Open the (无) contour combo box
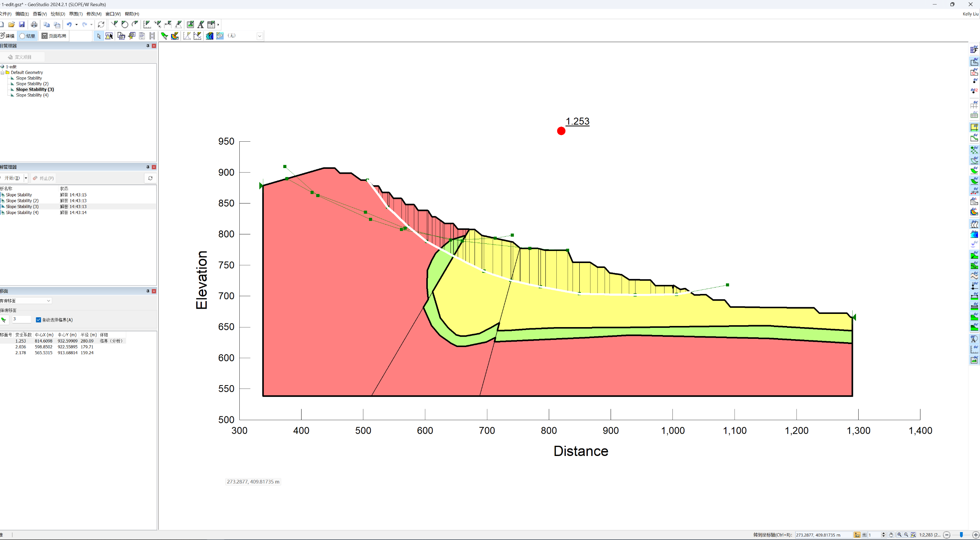This screenshot has width=980, height=540. point(259,36)
